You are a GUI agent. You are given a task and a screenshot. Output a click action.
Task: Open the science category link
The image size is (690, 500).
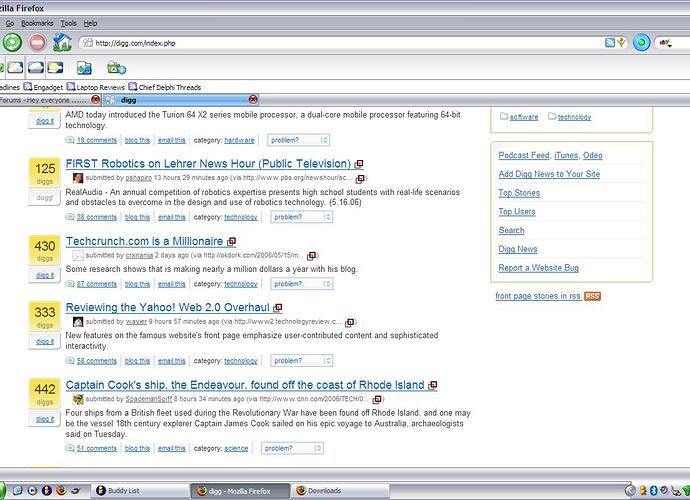[236, 449]
